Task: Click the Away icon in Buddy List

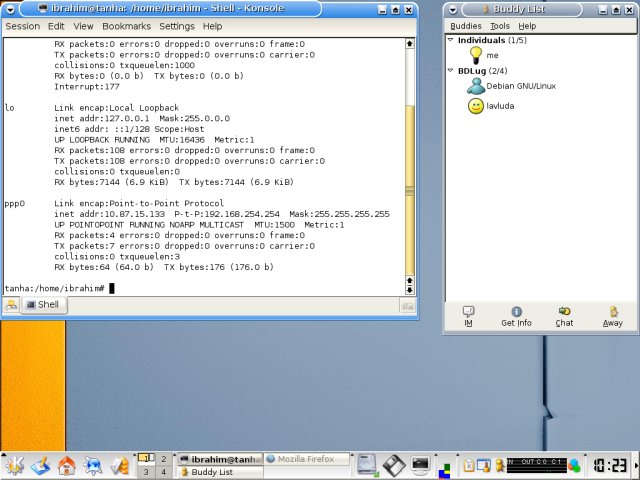Action: coord(613,316)
